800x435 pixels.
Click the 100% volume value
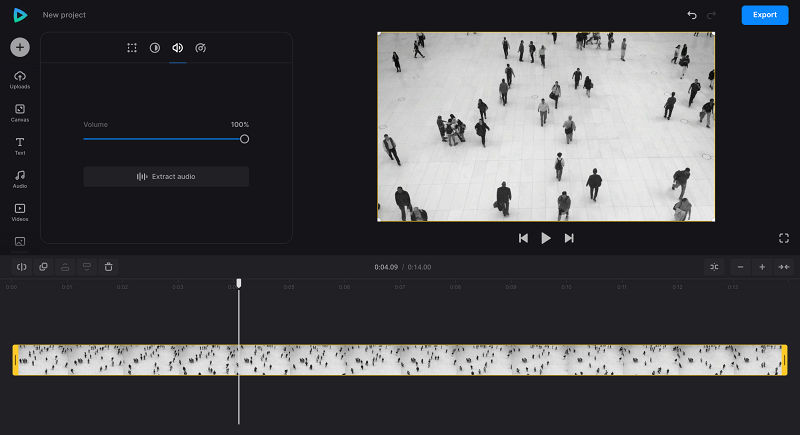(x=240, y=124)
